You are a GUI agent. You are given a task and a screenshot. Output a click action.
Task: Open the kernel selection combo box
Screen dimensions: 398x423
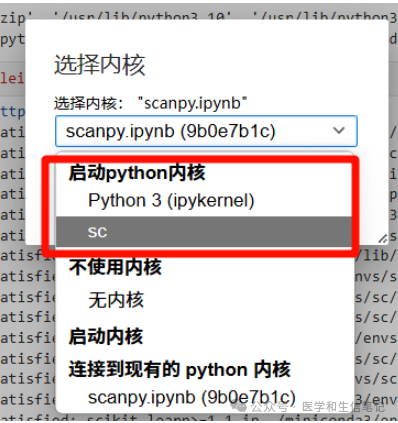(206, 131)
